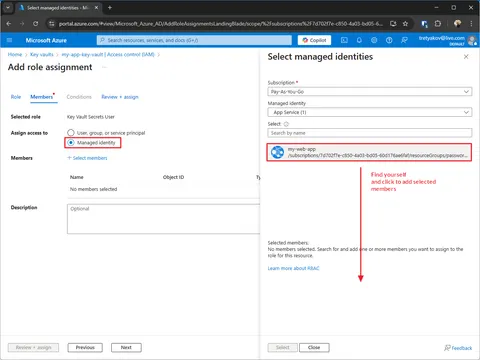Open Learn more about RBAC link
Screen dimensions: 480x360
tap(293, 268)
